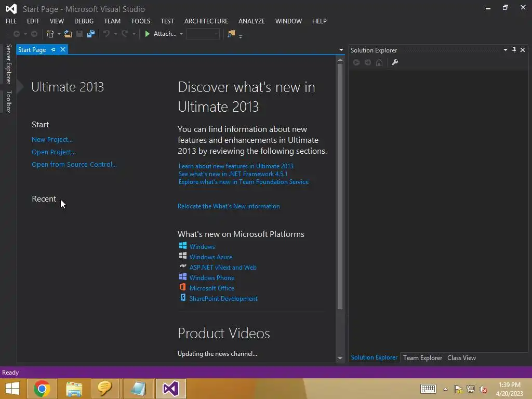
Task: Click Solution Explorer Back button icon
Action: (356, 62)
